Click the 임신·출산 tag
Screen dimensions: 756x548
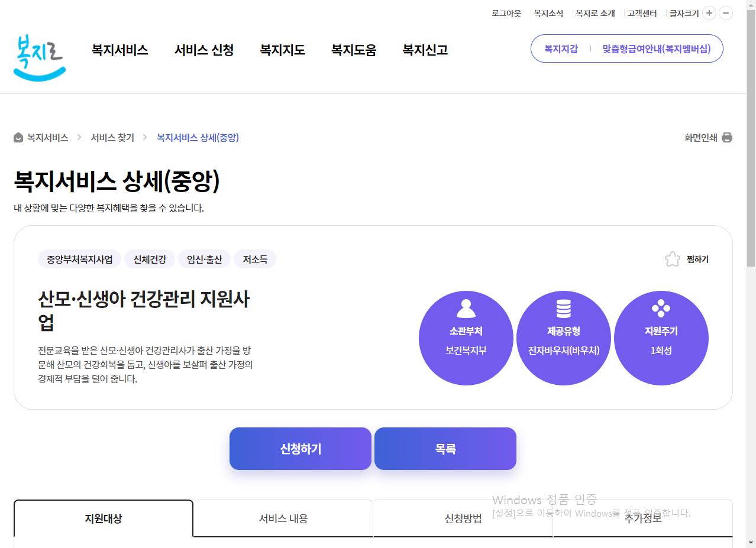pos(205,259)
